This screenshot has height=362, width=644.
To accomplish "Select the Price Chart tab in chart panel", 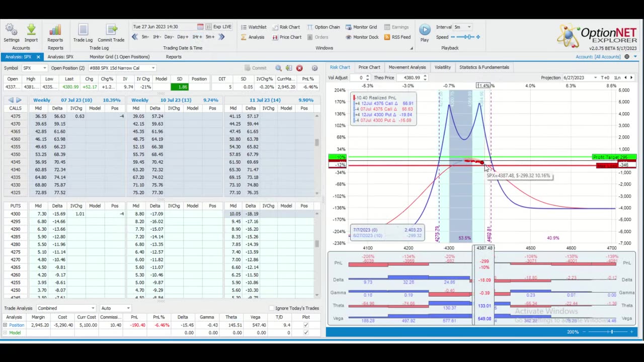I will (x=369, y=67).
